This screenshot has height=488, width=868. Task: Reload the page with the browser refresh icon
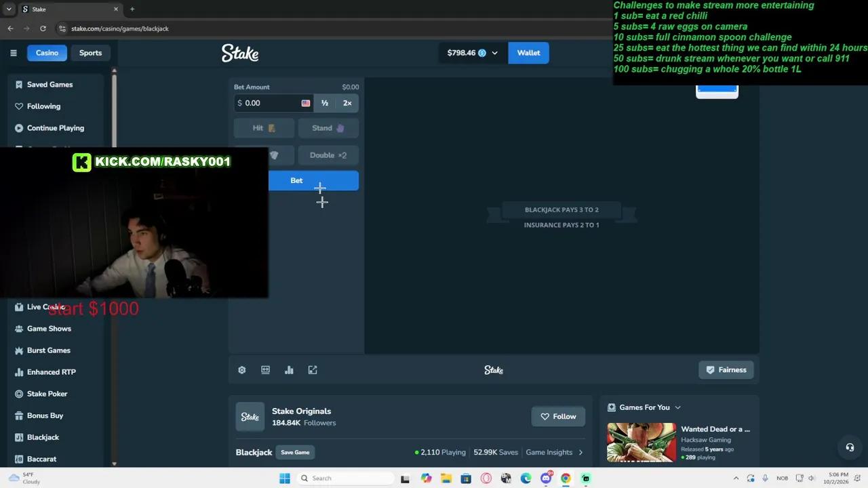click(x=43, y=28)
